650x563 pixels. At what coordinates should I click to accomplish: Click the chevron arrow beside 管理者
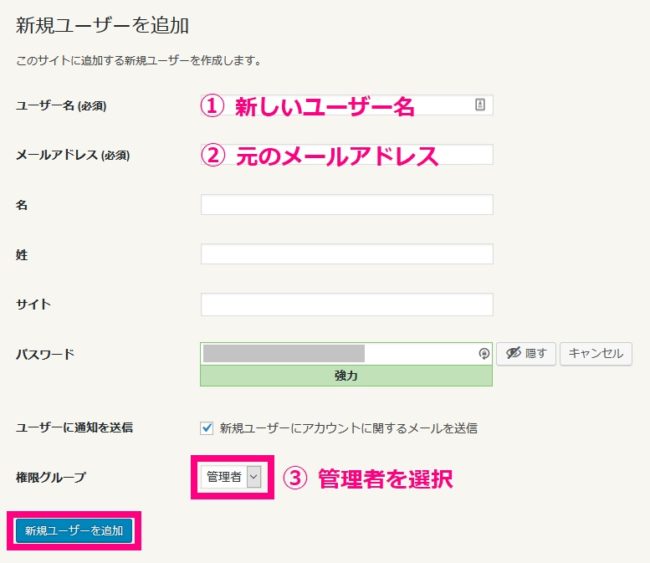[x=254, y=477]
